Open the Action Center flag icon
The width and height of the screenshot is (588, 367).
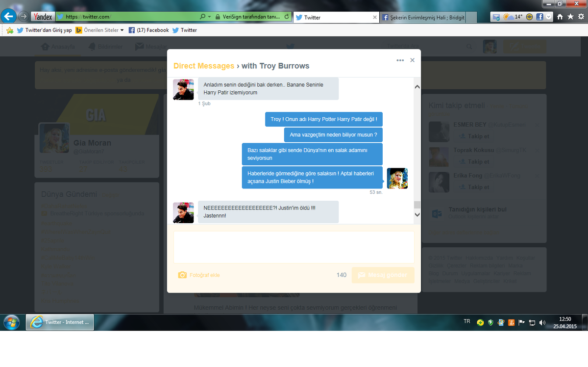522,322
